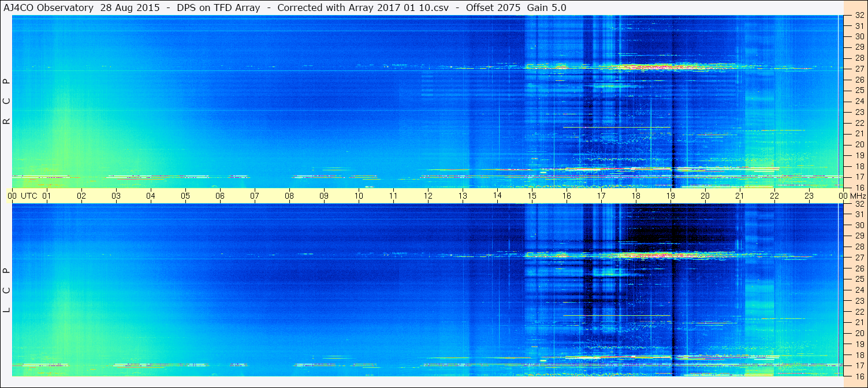The height and width of the screenshot is (388, 868).
Task: Select the 14 hour marker
Action: click(497, 196)
